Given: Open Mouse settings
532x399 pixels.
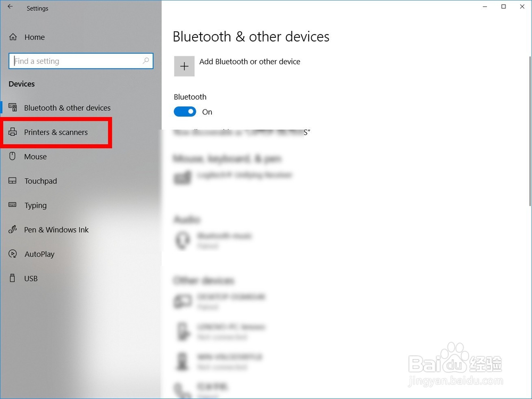Looking at the screenshot, I should pyautogui.click(x=35, y=156).
